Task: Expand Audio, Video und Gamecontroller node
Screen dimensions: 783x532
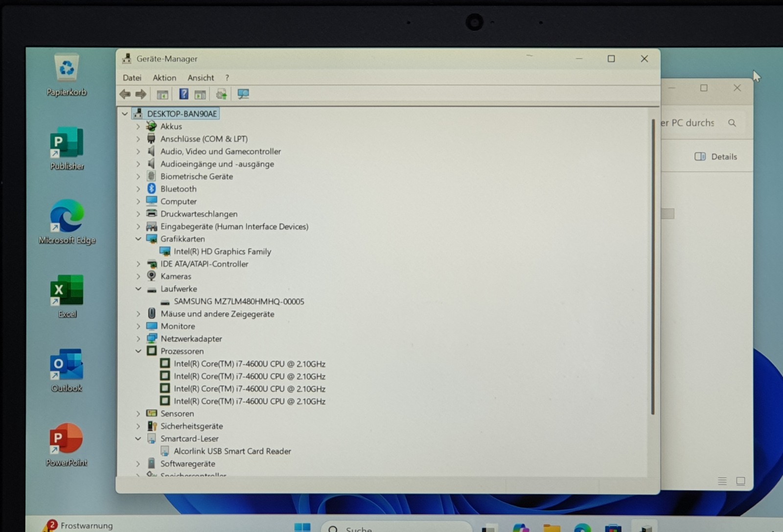Action: [x=138, y=151]
